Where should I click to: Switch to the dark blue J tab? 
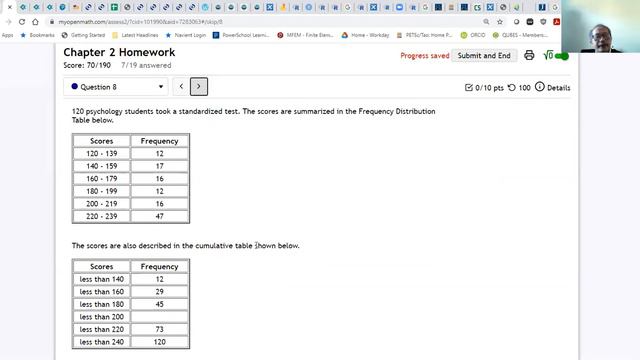pyautogui.click(x=542, y=7)
